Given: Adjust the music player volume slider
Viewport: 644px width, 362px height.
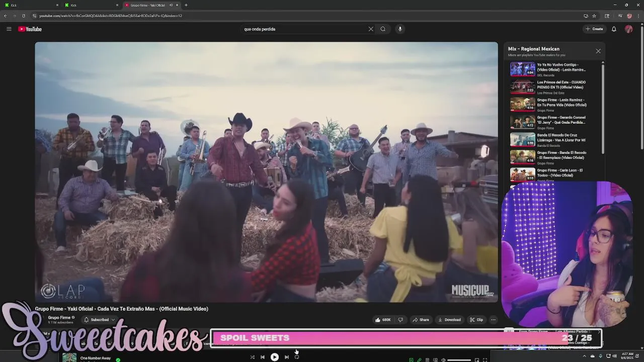Looking at the screenshot, I should (459, 360).
